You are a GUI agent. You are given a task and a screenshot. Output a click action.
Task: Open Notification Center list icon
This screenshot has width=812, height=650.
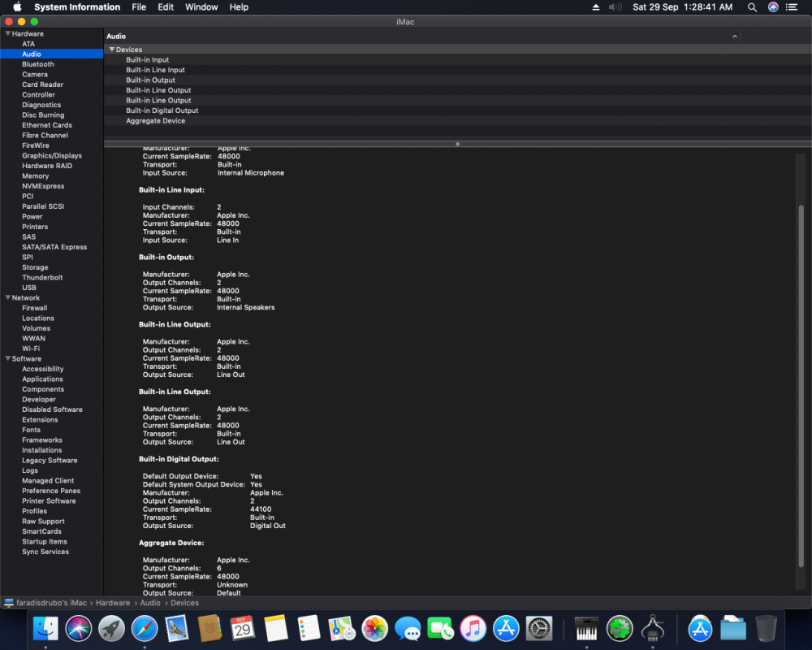point(792,7)
